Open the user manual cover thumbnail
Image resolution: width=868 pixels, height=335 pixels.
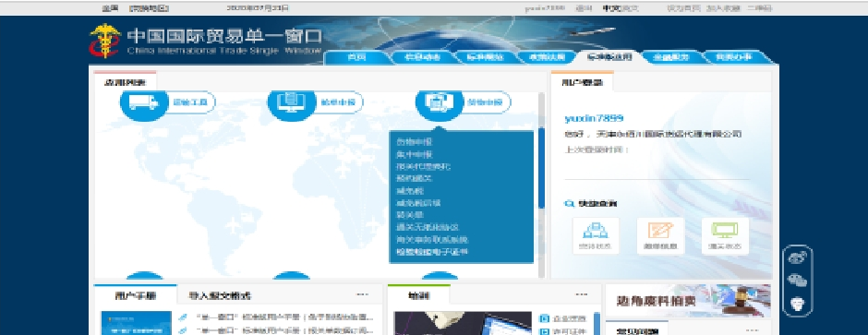tap(136, 323)
